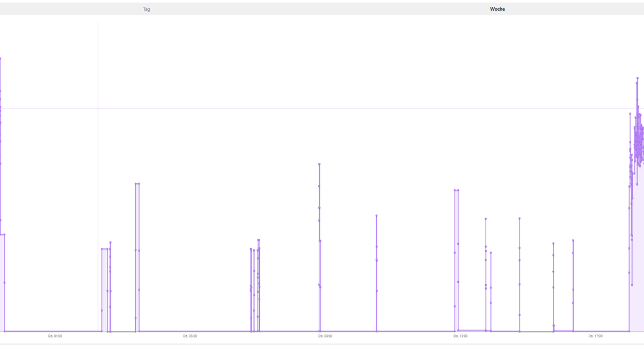Click the Do. 13:00 axis label
This screenshot has width=644, height=345.
click(460, 336)
